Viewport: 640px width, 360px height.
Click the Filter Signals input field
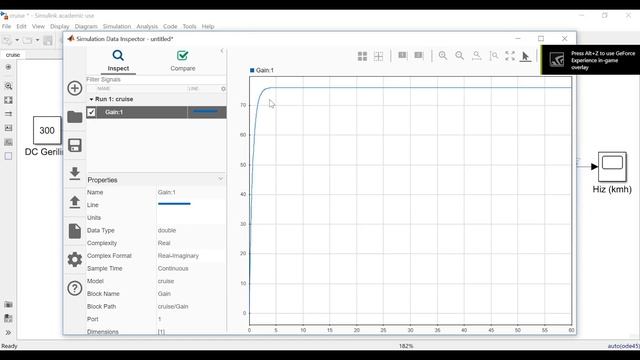coord(156,80)
